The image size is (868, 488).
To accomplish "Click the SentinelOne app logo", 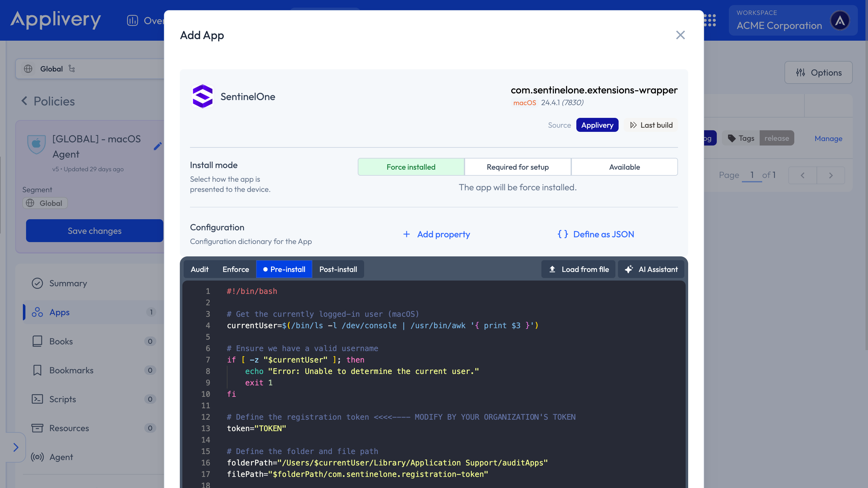I will pyautogui.click(x=202, y=96).
